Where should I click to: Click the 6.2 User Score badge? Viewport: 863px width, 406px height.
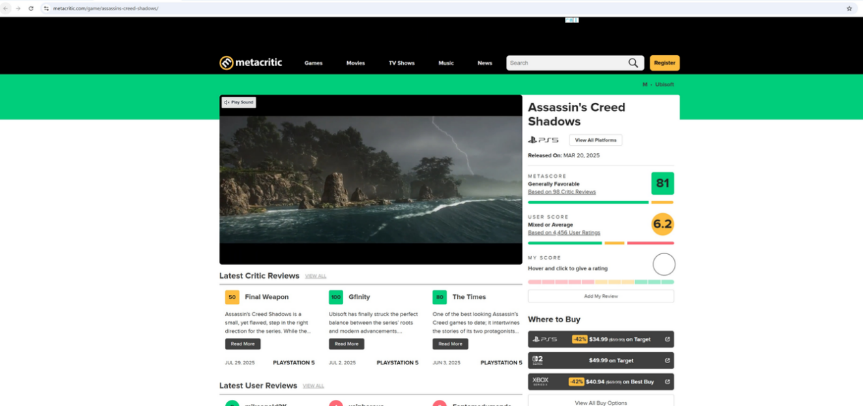663,224
